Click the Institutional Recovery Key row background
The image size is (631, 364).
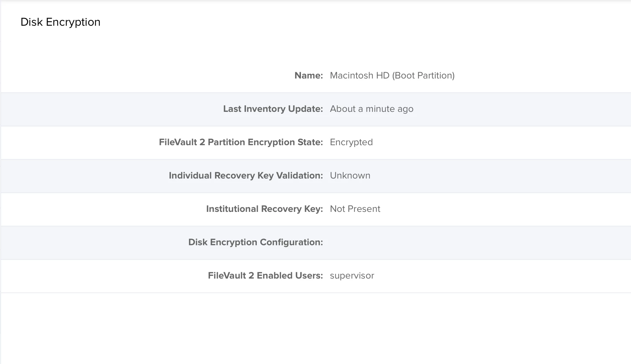(315, 209)
